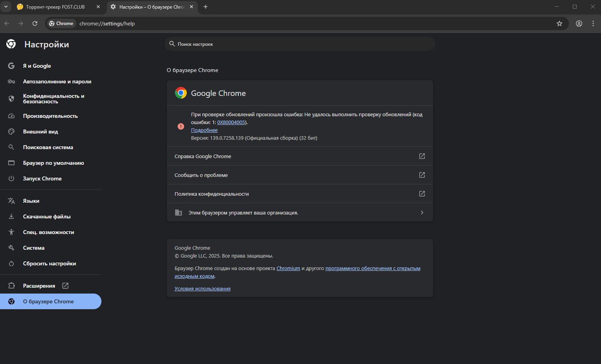Select О браузере Chrome in sidebar

tap(51, 301)
